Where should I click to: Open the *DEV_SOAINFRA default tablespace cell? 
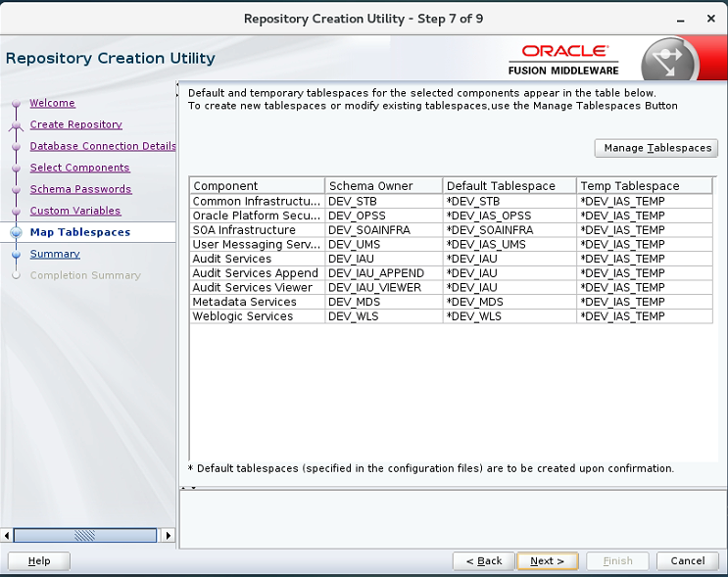point(510,230)
